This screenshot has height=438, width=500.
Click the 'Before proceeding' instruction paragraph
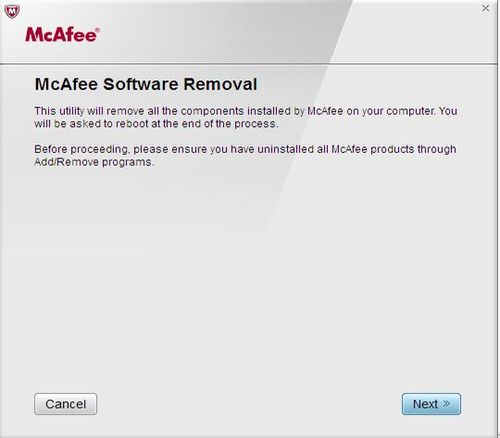(245, 156)
